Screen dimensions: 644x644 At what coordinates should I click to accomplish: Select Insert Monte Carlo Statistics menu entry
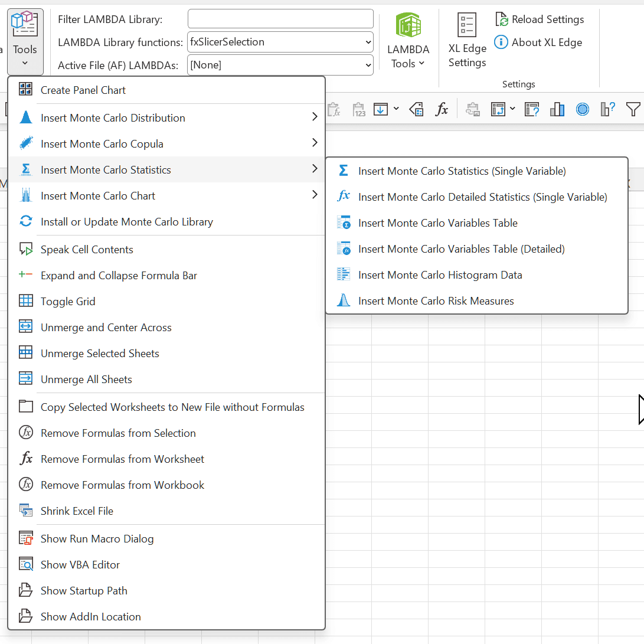166,169
